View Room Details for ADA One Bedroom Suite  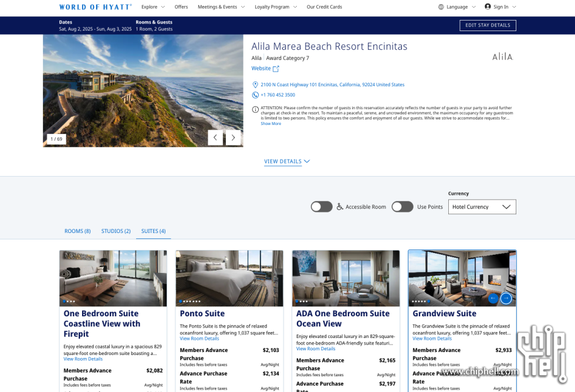click(x=316, y=349)
